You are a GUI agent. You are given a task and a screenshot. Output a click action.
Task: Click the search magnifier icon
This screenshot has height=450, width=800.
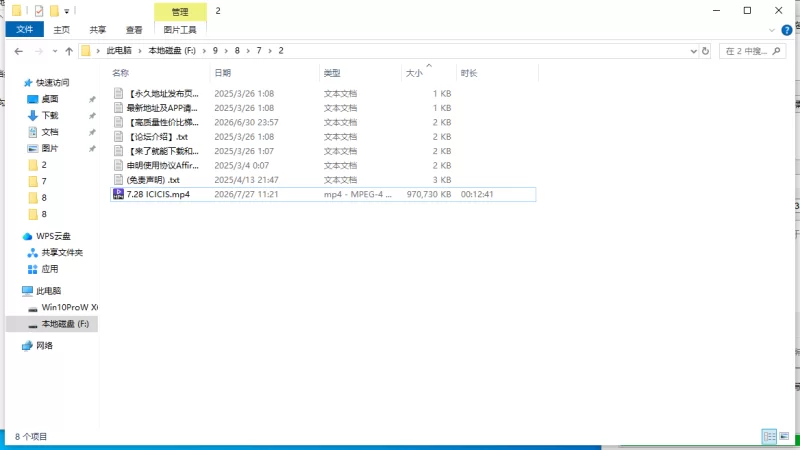pyautogui.click(x=777, y=51)
